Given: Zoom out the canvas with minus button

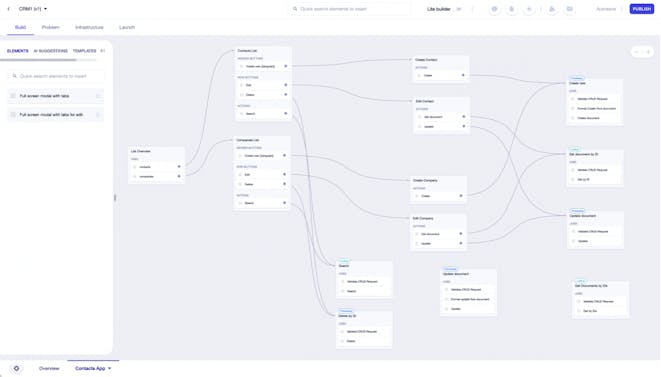Looking at the screenshot, I should pyautogui.click(x=637, y=52).
